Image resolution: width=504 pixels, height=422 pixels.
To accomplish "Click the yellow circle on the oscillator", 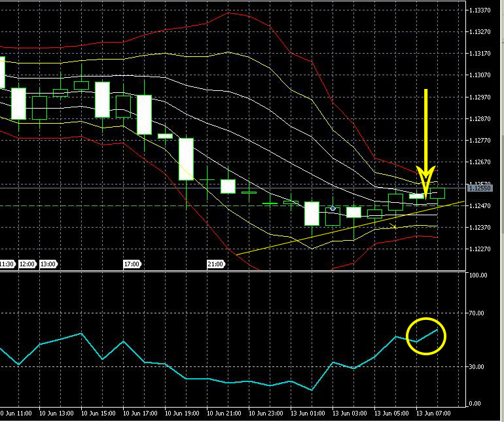I will [x=425, y=336].
